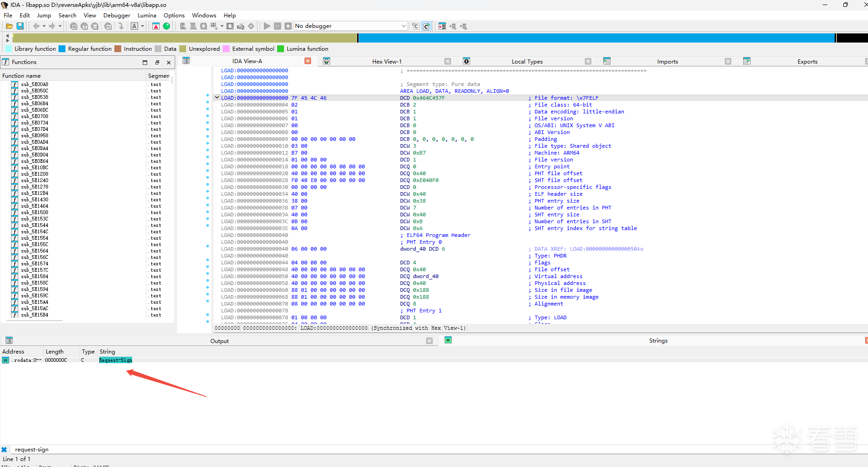Click the letter A text icon
Image resolution: width=868 pixels, height=467 pixels.
point(134,26)
